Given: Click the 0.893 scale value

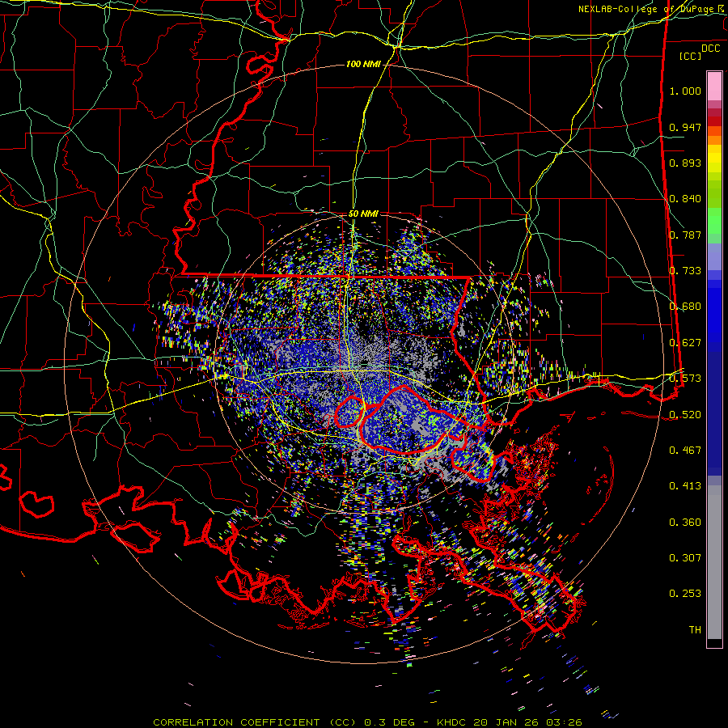Looking at the screenshot, I should 685,163.
